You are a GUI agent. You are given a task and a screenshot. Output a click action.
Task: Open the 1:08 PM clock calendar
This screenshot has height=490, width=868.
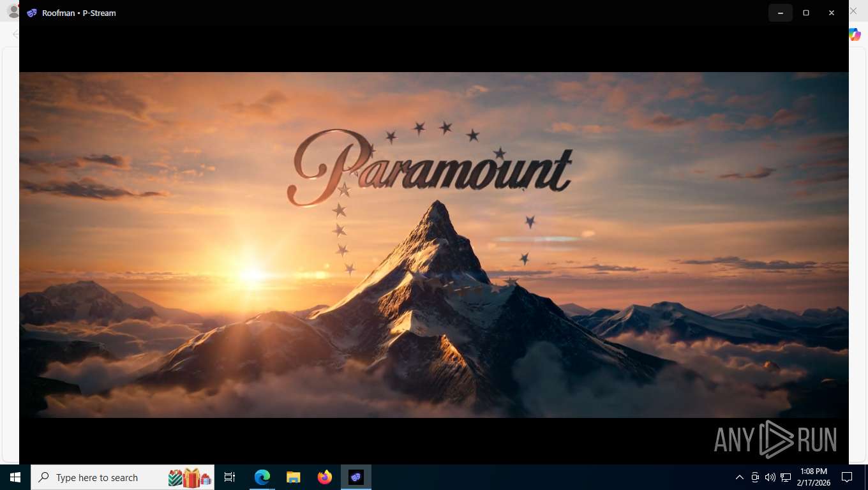(813, 477)
